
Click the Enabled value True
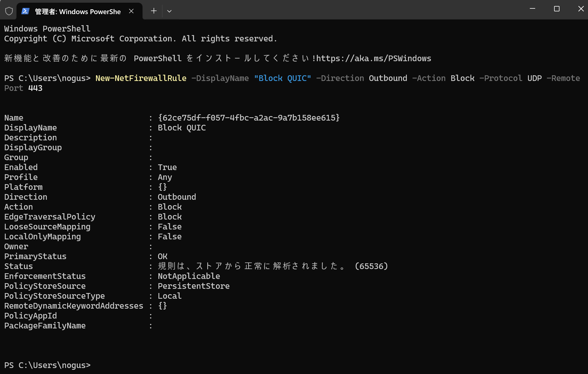click(x=167, y=167)
